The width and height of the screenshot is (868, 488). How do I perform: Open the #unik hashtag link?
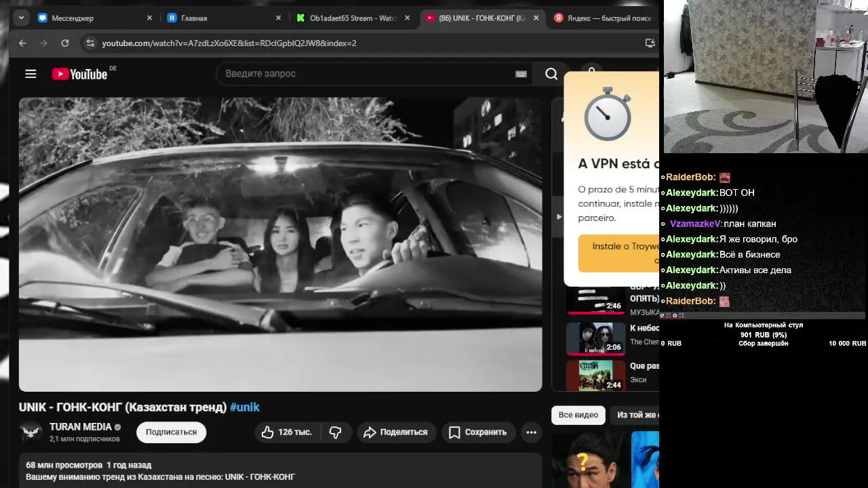245,407
